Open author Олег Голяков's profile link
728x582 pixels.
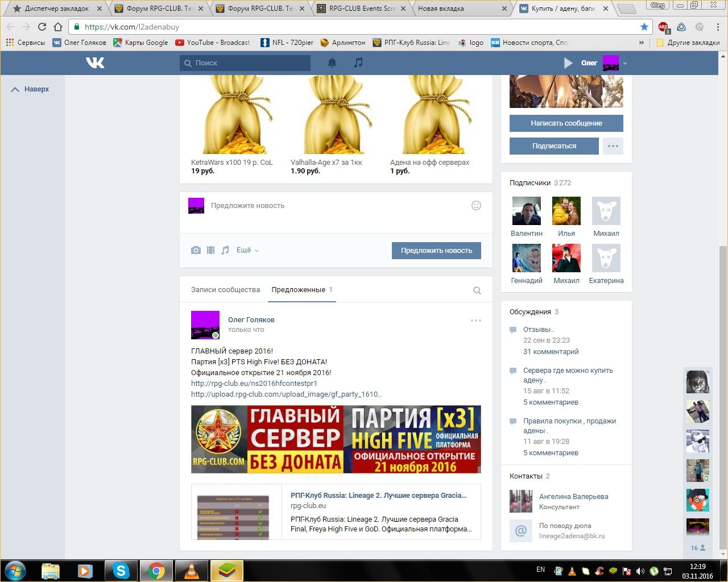251,320
